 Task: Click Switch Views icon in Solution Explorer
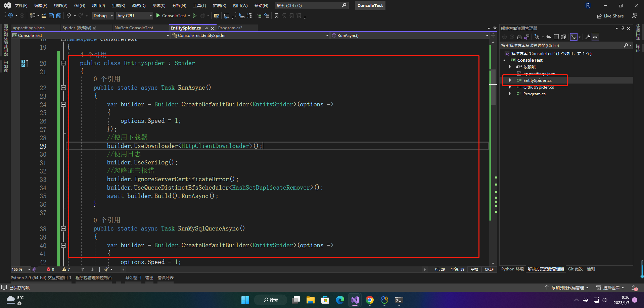527,37
